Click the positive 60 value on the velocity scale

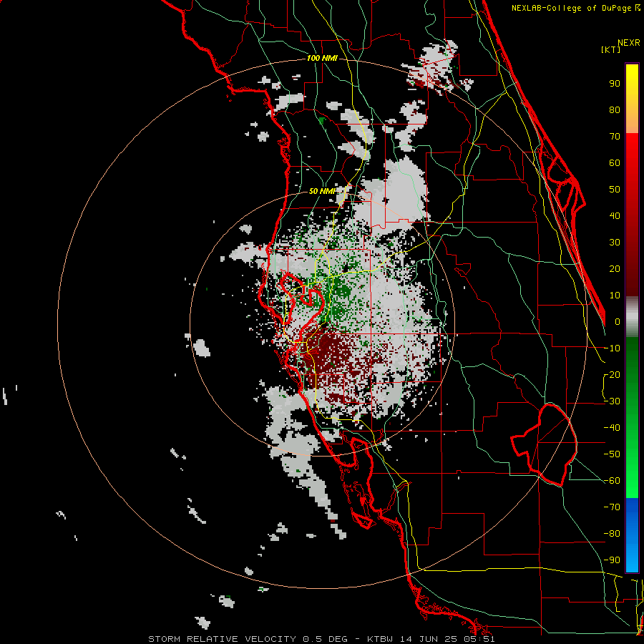coord(615,163)
